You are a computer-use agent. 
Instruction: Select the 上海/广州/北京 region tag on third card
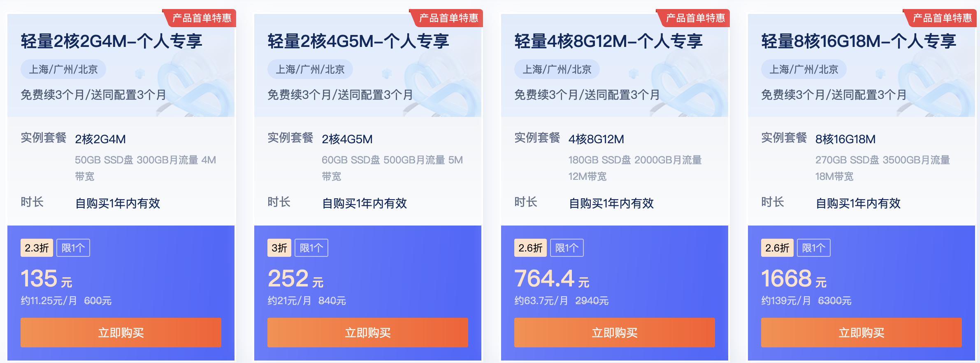coord(557,69)
